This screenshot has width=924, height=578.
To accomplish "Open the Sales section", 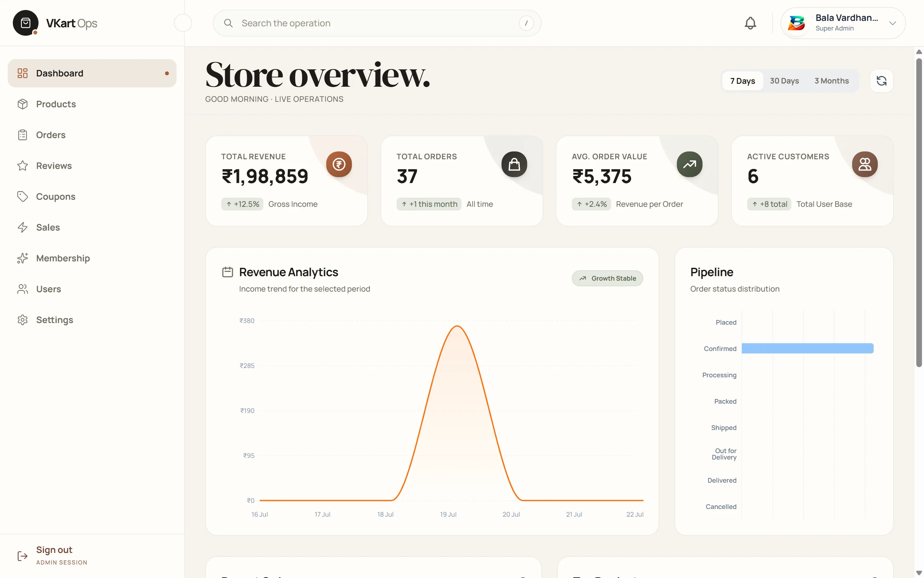I will (92, 227).
